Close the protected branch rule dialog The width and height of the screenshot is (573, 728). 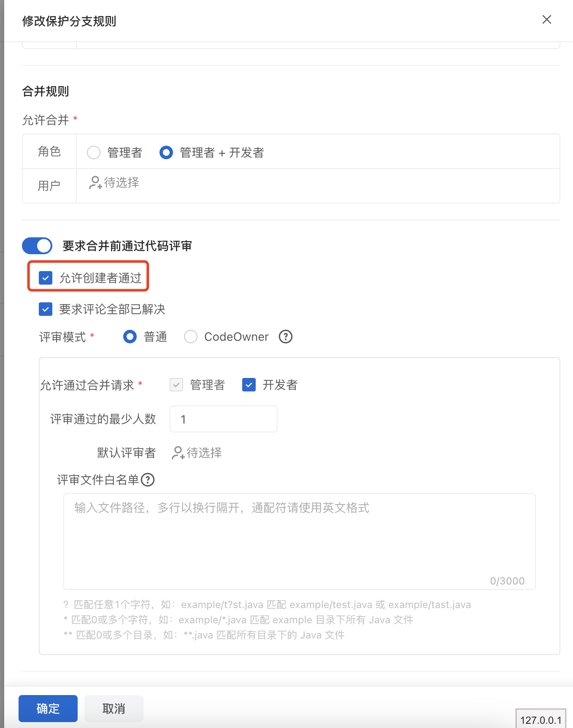pos(546,20)
